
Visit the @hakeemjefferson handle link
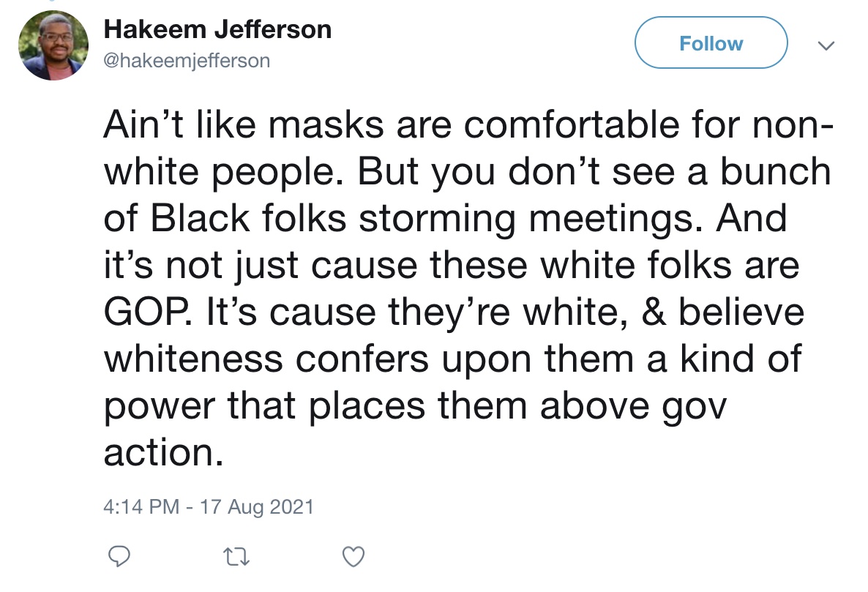tap(187, 60)
